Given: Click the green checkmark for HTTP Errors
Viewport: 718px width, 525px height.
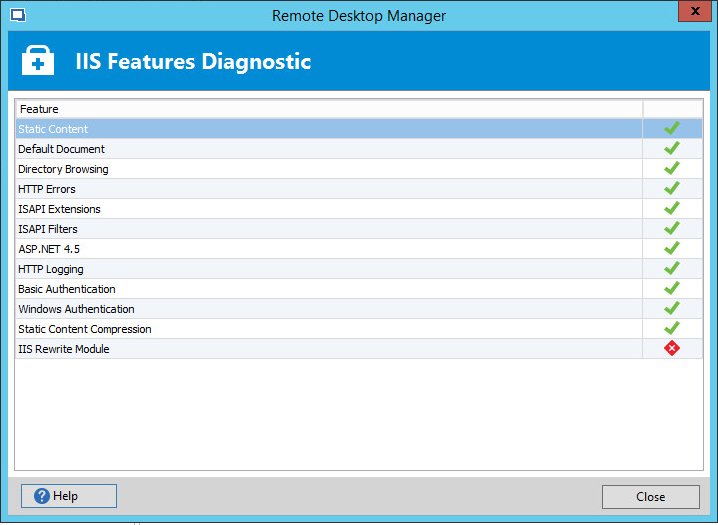Looking at the screenshot, I should [672, 189].
